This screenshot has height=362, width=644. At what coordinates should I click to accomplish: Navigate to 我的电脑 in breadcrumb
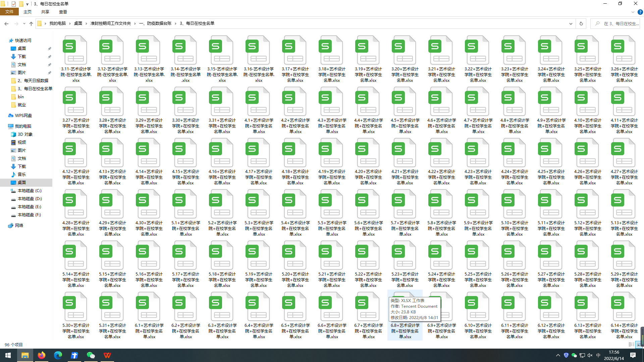point(58,23)
